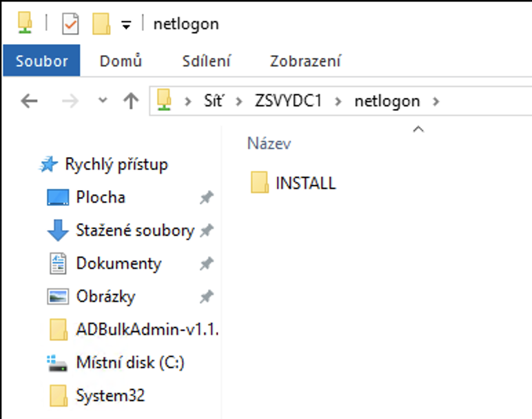The image size is (532, 419).
Task: Expand chevron after netlogon in address bar
Action: (x=435, y=101)
